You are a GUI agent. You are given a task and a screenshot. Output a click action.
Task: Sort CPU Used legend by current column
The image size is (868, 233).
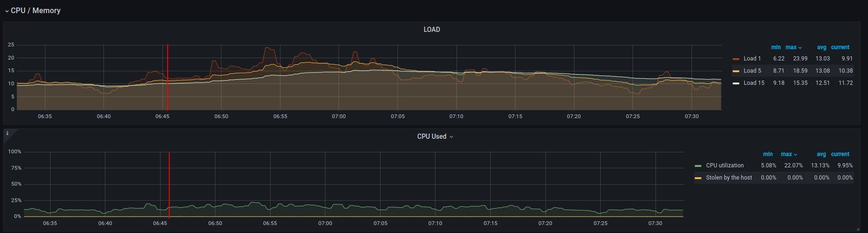pos(840,154)
